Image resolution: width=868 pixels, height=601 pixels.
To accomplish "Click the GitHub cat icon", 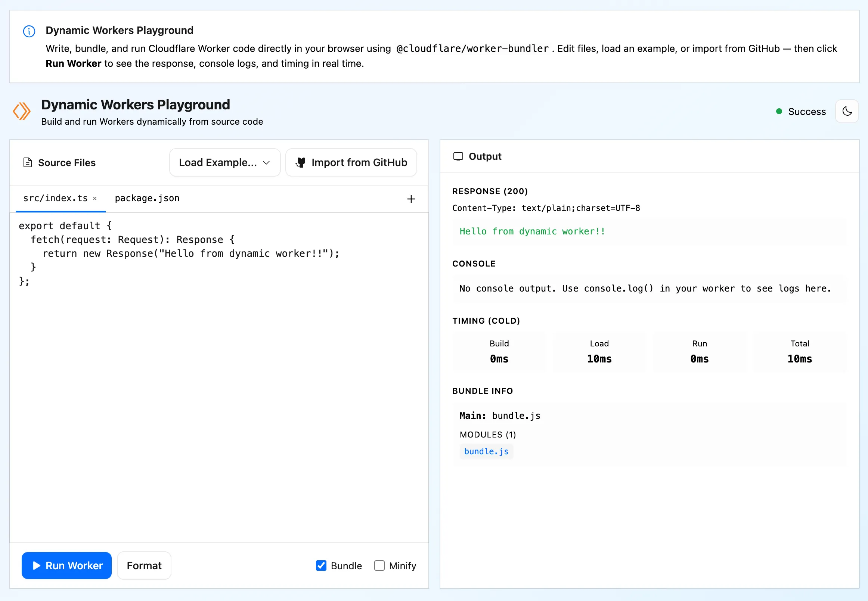I will (301, 163).
